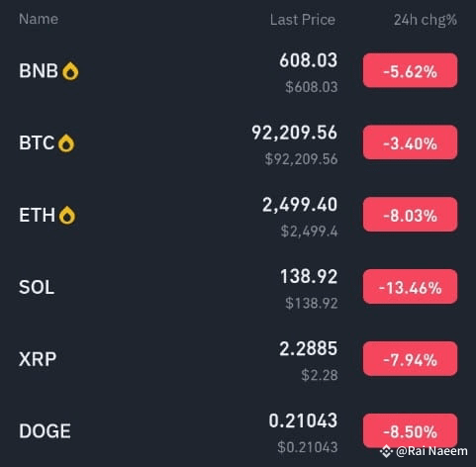Tap the flame icon beside BTC

66,143
